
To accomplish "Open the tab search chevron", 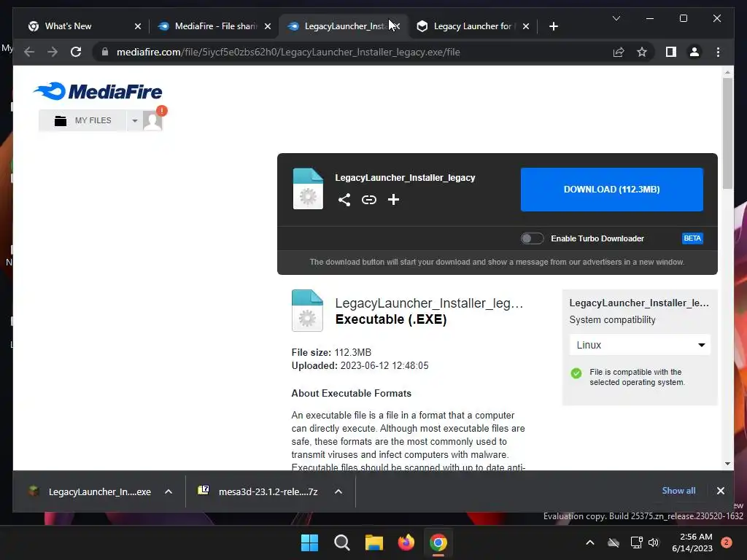I will point(616,18).
